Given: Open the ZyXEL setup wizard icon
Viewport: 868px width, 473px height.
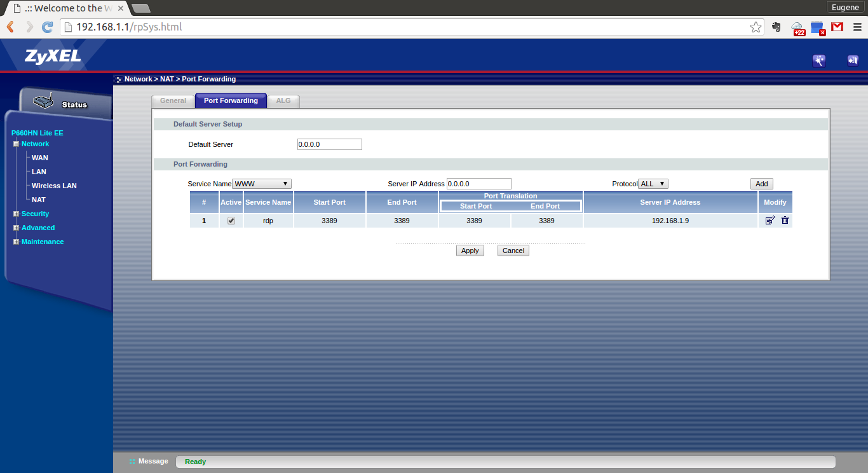Looking at the screenshot, I should (x=819, y=61).
